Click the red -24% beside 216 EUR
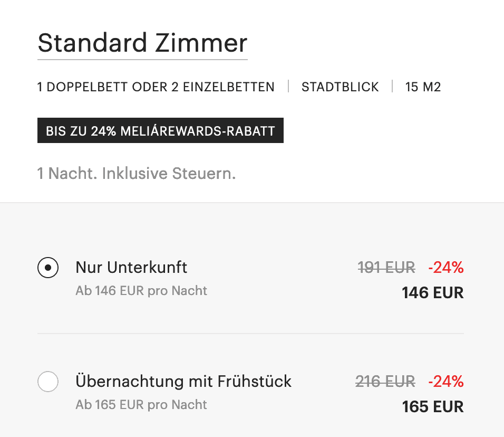Screen dimensions: 504x437 coord(445,381)
